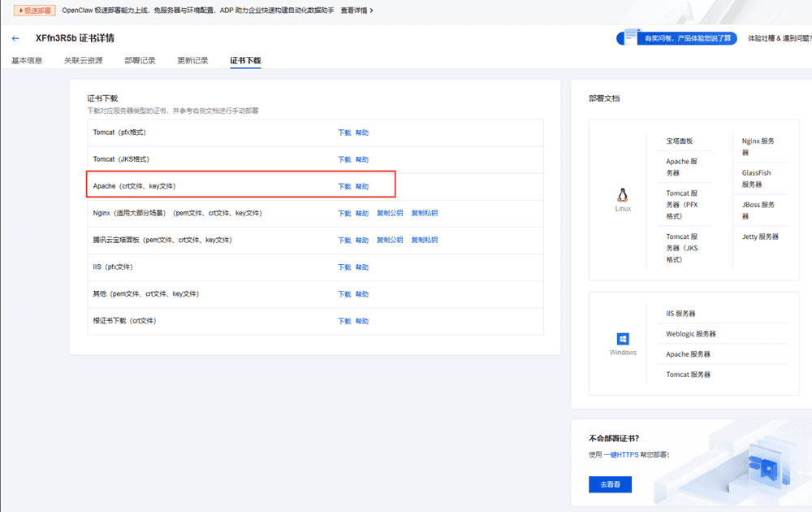Copy public key for Nginx certificate
The width and height of the screenshot is (812, 512).
pos(390,214)
